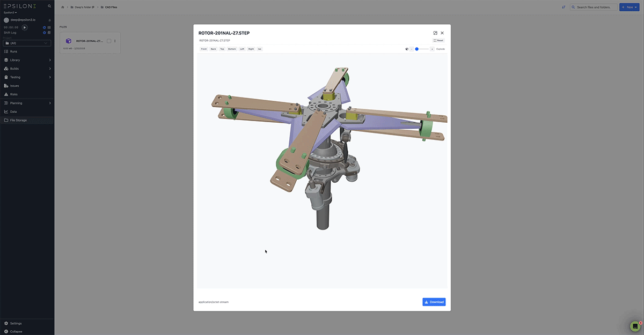Open notifications bell in sidebar
The width and height of the screenshot is (644, 335).
[x=50, y=20]
